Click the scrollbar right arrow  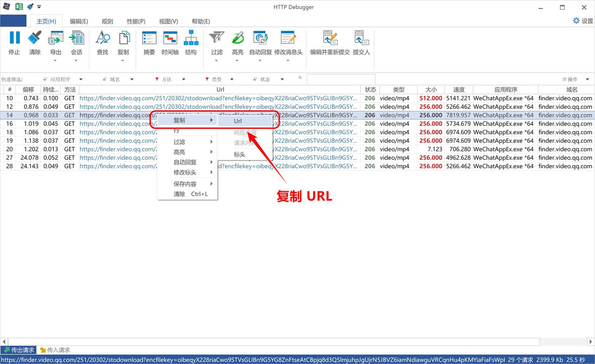coord(590,342)
